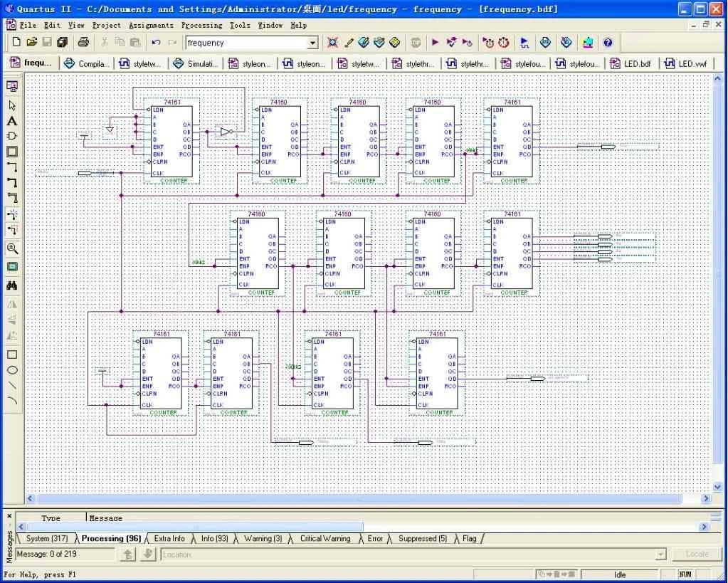Show the Extra Info messages tab
Screen dimensions: 728x583
click(x=169, y=539)
